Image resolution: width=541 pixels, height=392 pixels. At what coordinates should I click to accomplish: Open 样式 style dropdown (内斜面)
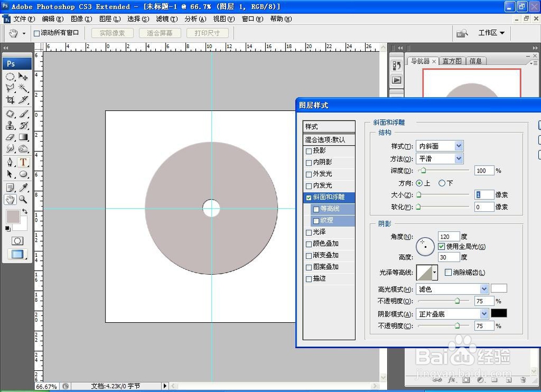pos(439,146)
